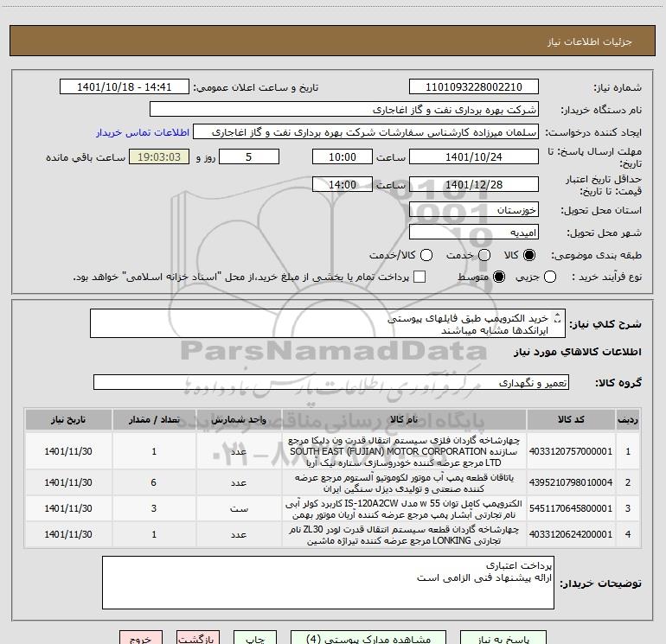Click the بازگشت back button
Image resolution: width=666 pixels, height=644 pixels.
pos(198,638)
